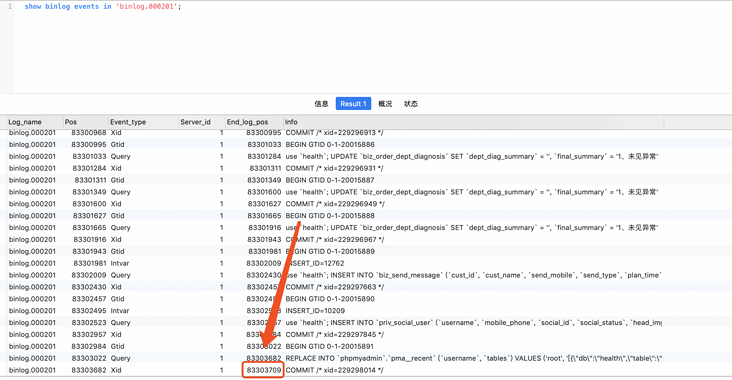
Task: Select Pos cell 83301033 in Query row
Action: click(89, 156)
